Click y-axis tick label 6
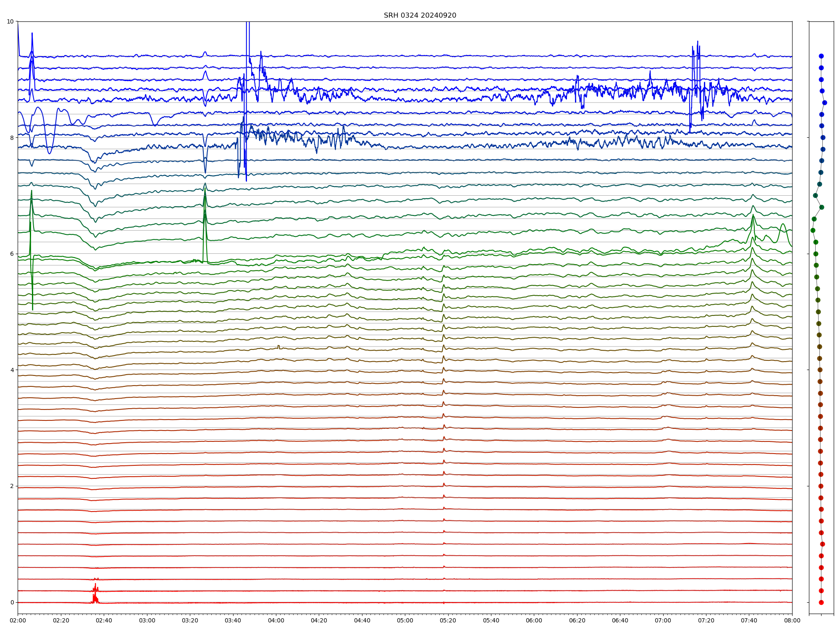 (x=12, y=254)
